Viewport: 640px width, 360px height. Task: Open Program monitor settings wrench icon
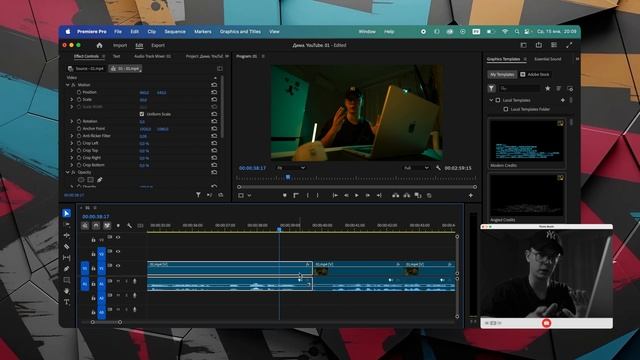[x=438, y=168]
